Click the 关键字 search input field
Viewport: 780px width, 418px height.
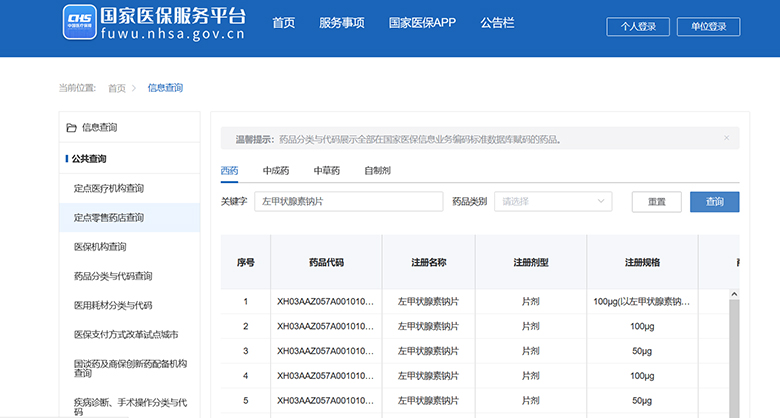coord(348,202)
